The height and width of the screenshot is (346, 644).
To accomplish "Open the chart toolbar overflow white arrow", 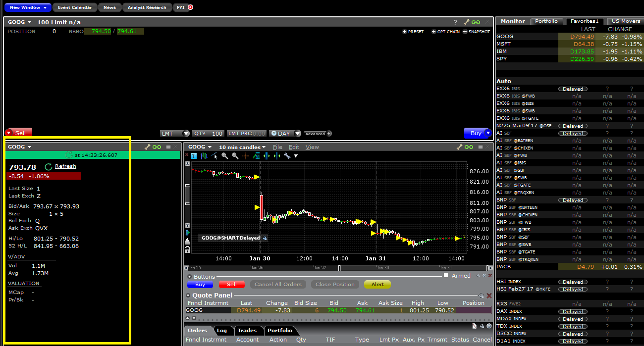I will (296, 156).
